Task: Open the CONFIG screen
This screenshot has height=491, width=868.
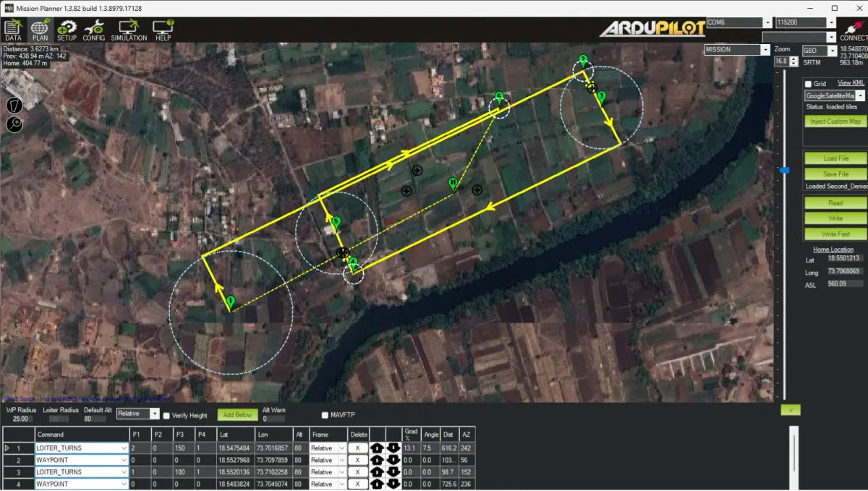Action: pos(93,30)
